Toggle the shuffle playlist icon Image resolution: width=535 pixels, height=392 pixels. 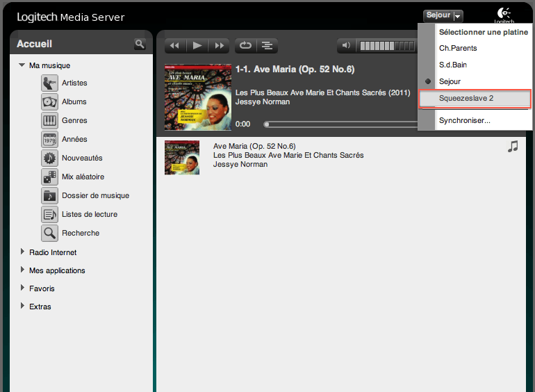pyautogui.click(x=267, y=46)
